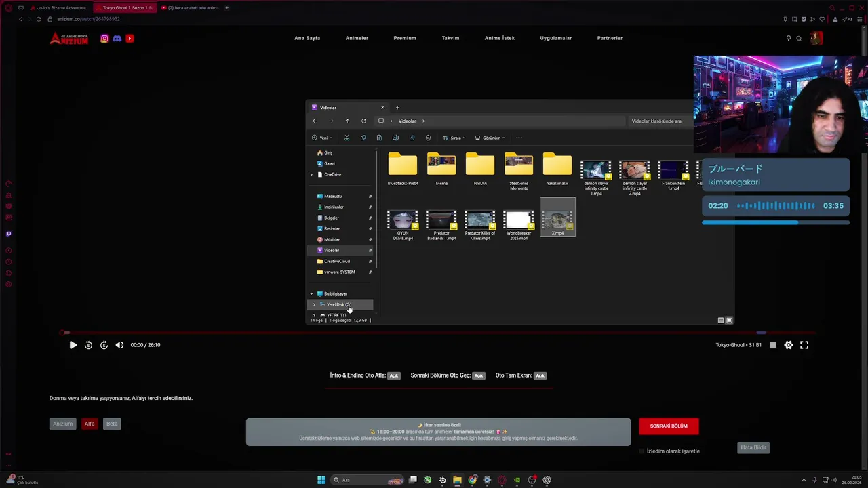Viewport: 868px width, 488px height.
Task: Open Windows Start button on taskbar
Action: 321,480
